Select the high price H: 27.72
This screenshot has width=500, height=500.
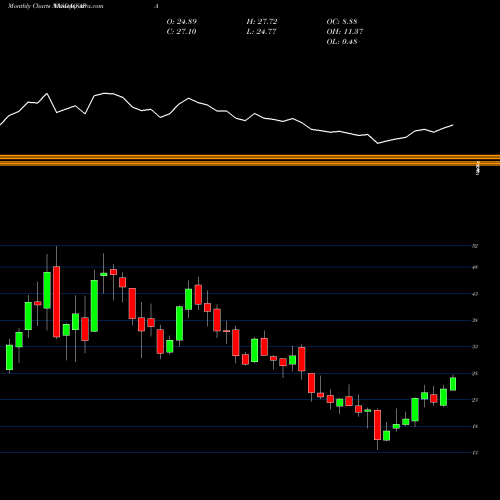262,22
